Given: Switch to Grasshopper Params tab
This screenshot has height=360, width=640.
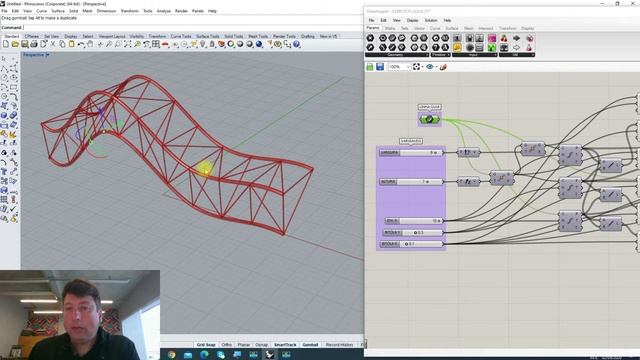Looking at the screenshot, I should (373, 28).
